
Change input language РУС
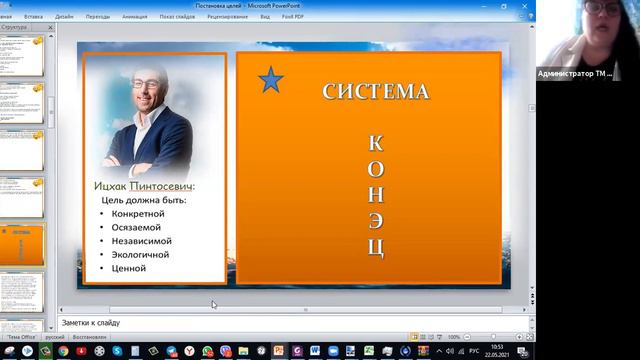pos(474,351)
